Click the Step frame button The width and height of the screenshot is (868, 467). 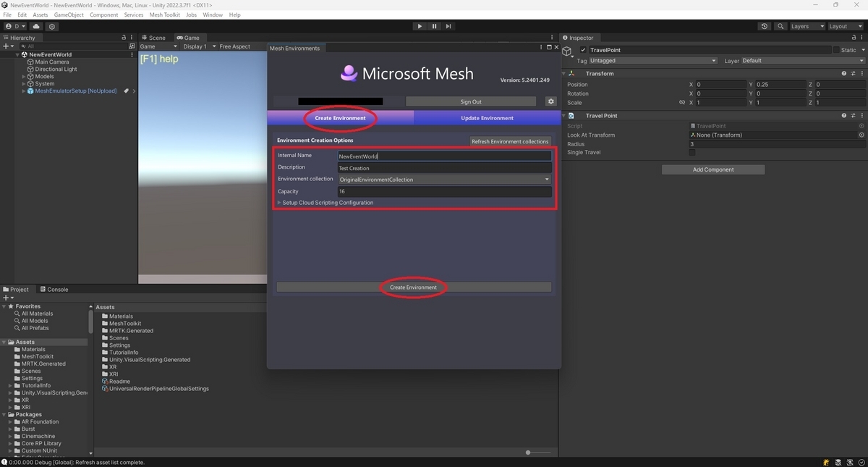(x=448, y=26)
